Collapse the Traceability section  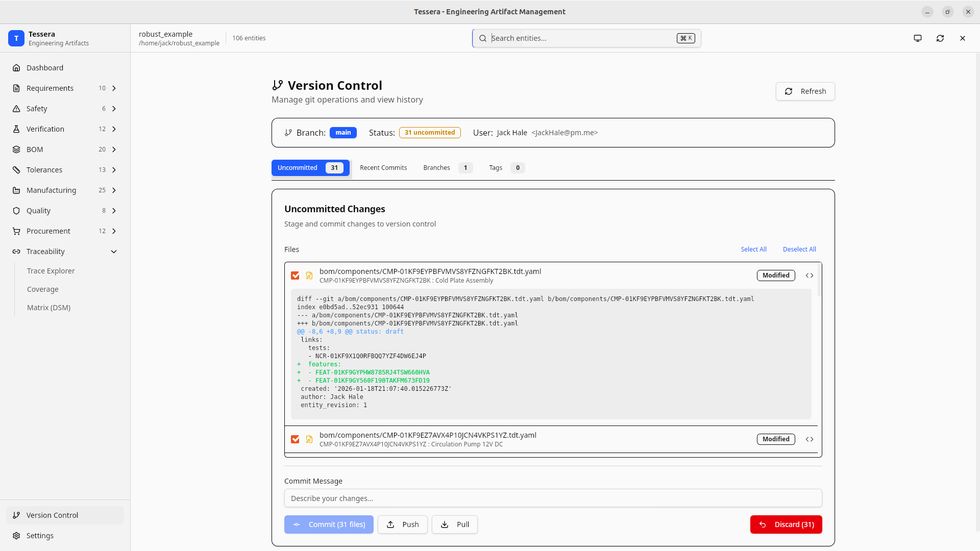click(x=114, y=251)
